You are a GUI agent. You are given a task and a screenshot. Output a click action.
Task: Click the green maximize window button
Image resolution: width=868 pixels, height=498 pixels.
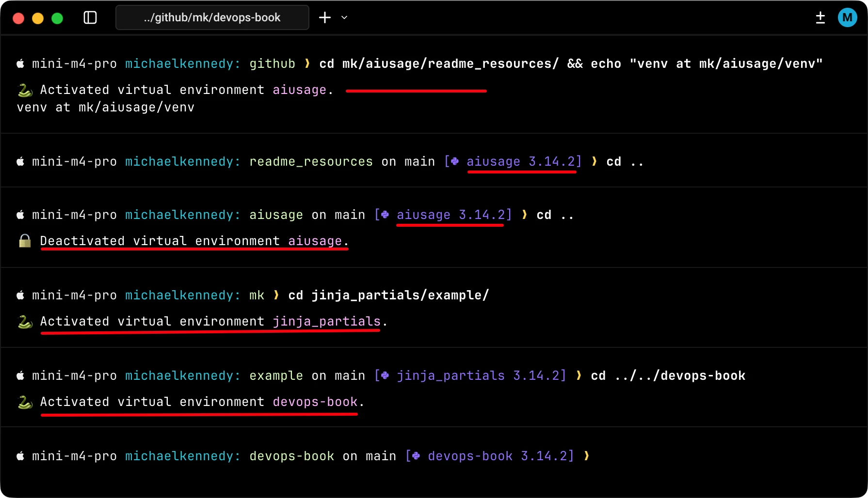pyautogui.click(x=57, y=18)
